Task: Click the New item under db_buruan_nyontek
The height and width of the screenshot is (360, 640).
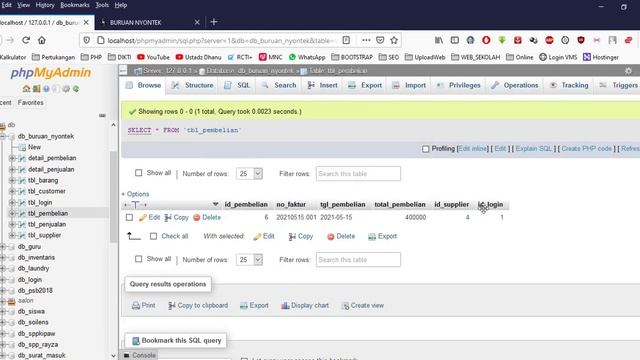Action: (x=34, y=147)
